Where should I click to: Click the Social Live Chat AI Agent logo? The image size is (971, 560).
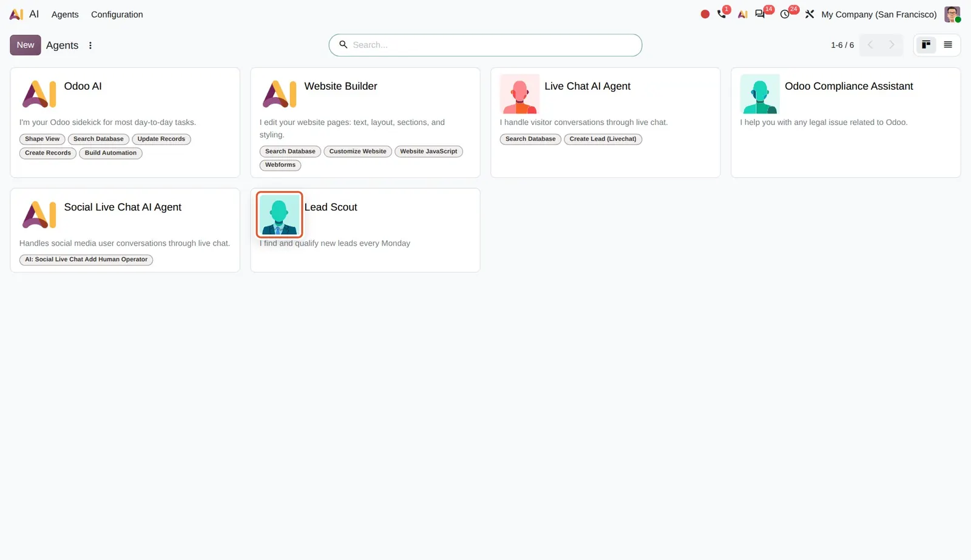coord(39,215)
